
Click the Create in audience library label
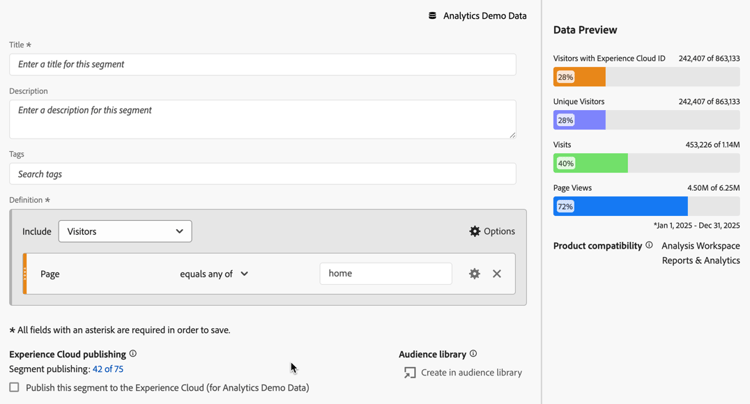(x=471, y=373)
